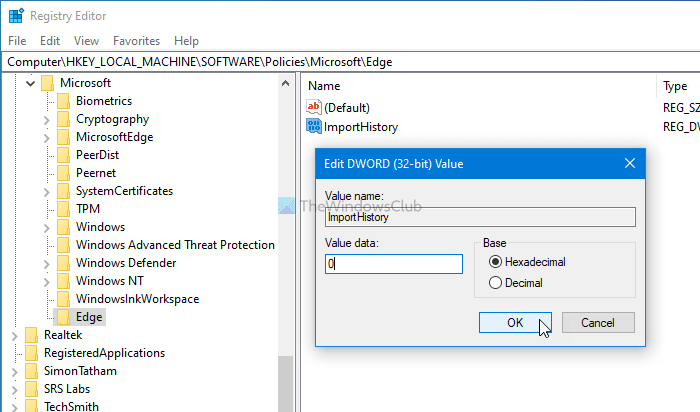Select the SimonTatham folder icon
Image resolution: width=700 pixels, height=412 pixels.
(32, 371)
